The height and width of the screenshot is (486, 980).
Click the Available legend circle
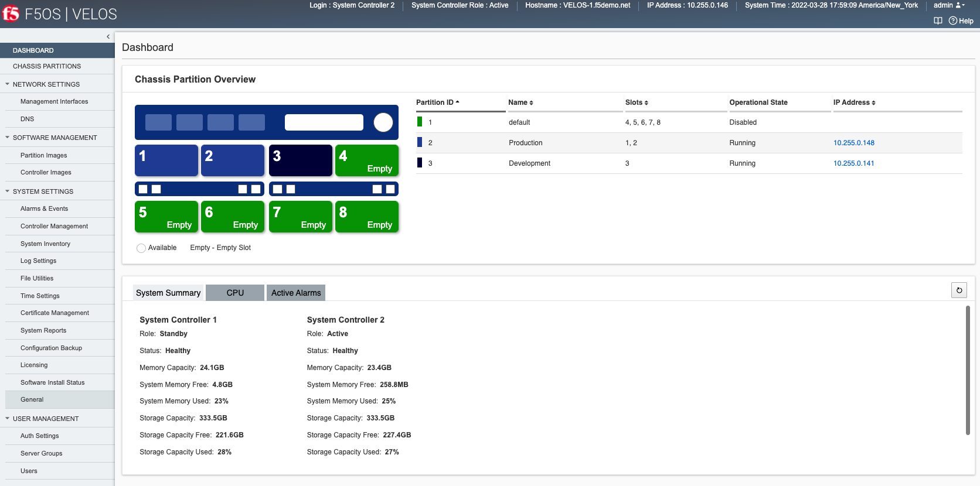pos(141,248)
